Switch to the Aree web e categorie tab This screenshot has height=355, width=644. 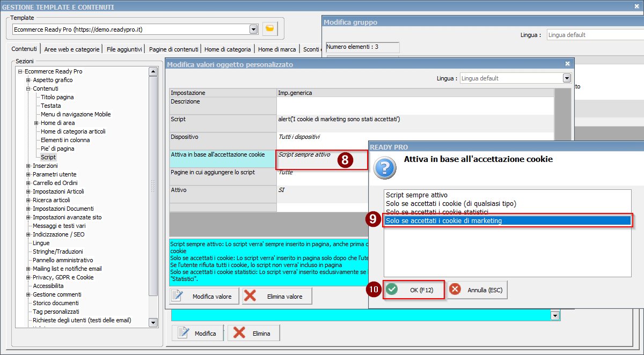pyautogui.click(x=72, y=49)
